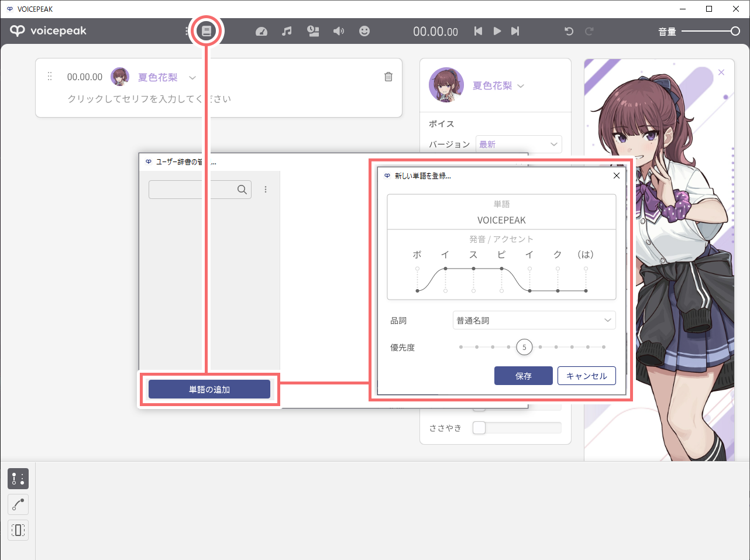The height and width of the screenshot is (560, 750).
Task: Skip to the beginning of playback
Action: 478,31
